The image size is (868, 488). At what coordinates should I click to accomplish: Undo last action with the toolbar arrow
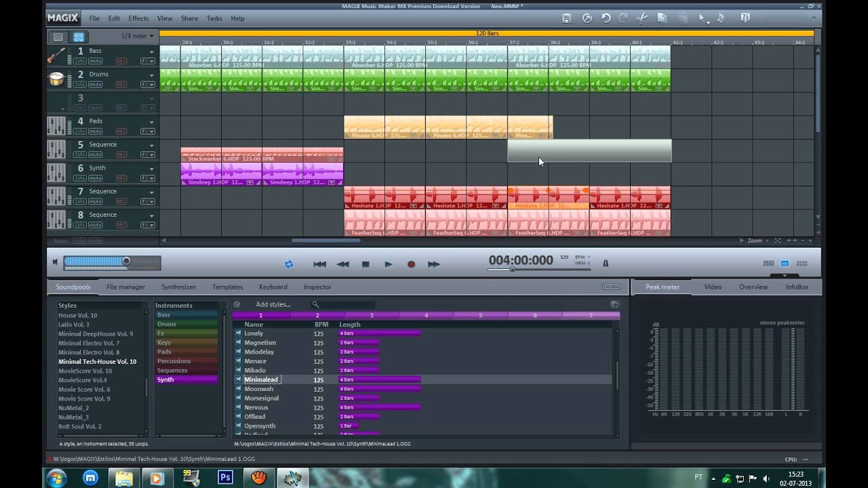pos(606,18)
